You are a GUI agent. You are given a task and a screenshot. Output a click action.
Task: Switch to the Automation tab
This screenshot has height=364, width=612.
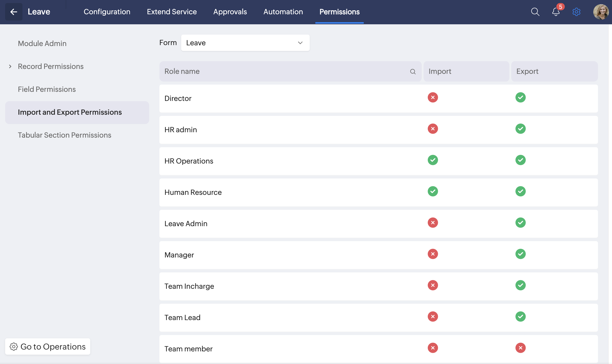tap(283, 12)
